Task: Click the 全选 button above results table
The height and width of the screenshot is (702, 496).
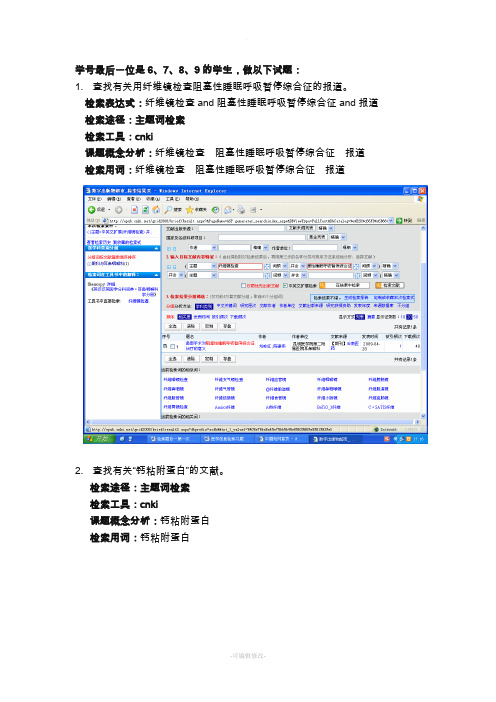Action: 172,326
